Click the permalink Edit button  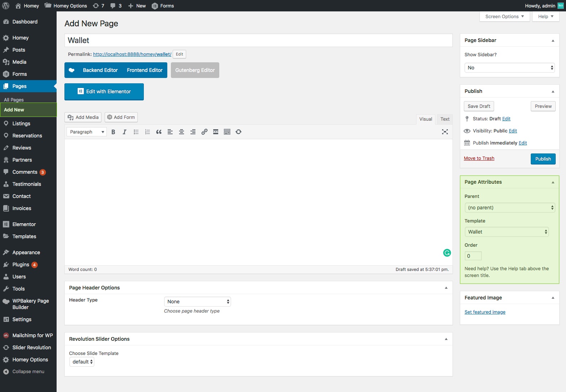[179, 54]
